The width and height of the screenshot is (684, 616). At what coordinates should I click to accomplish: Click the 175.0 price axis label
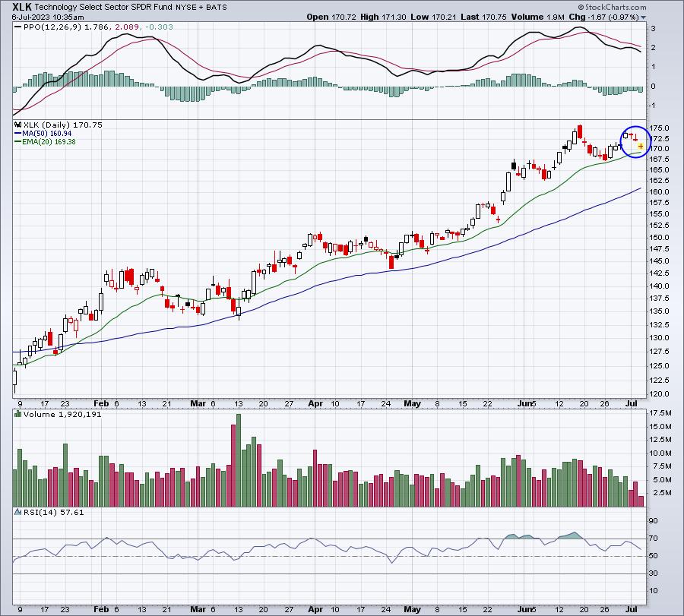tap(659, 128)
